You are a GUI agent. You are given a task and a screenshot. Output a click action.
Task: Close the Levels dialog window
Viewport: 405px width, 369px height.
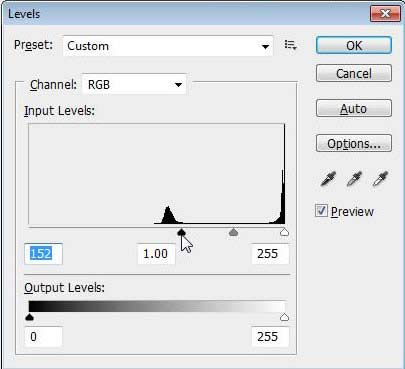[385, 14]
